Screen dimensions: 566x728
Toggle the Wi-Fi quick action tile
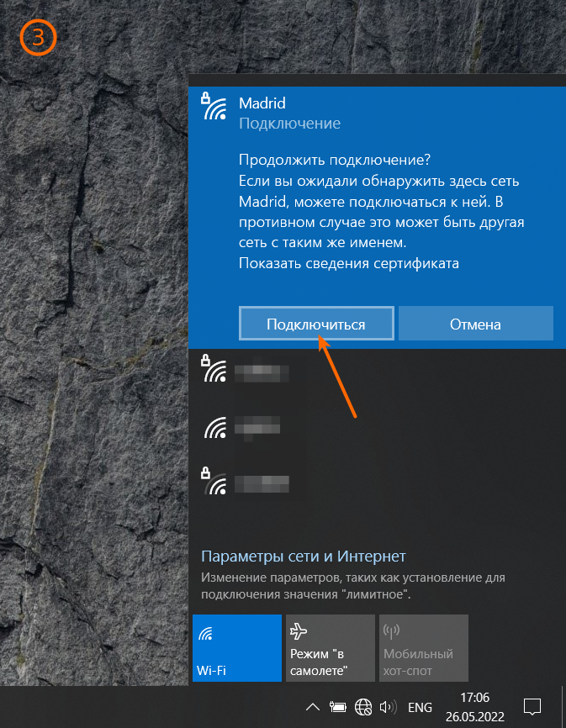[x=236, y=647]
